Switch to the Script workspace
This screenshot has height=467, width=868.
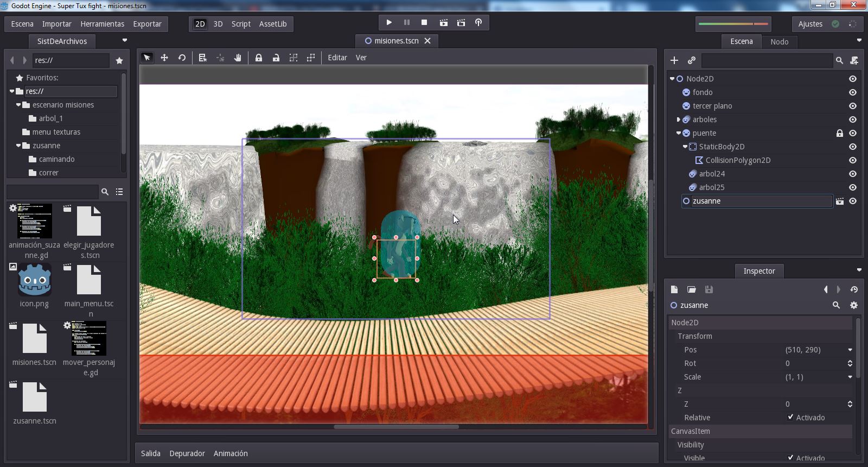(x=241, y=24)
